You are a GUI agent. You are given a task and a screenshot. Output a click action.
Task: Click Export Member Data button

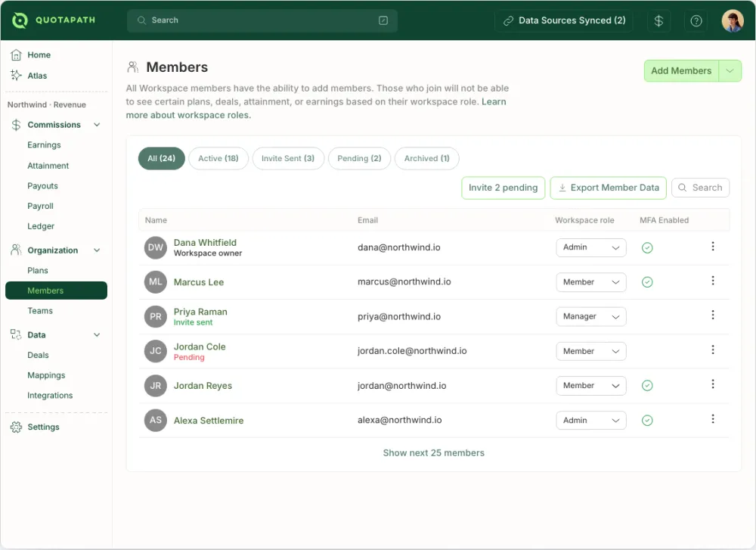(608, 188)
